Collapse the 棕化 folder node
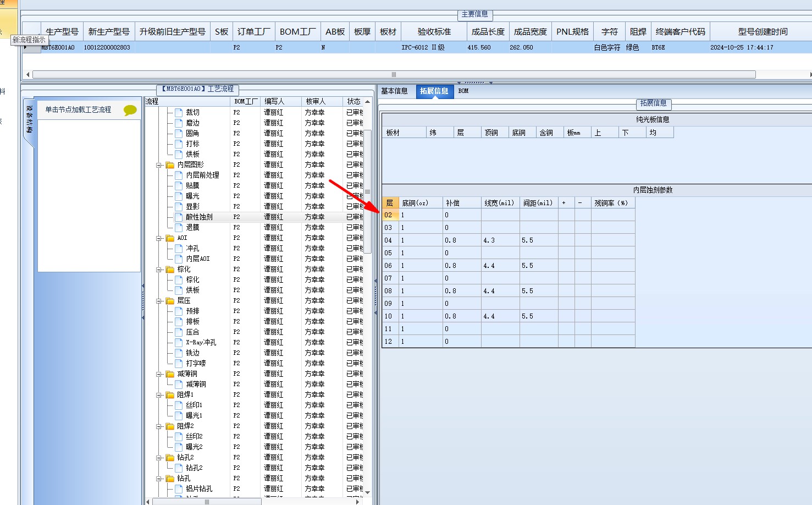 pos(158,270)
